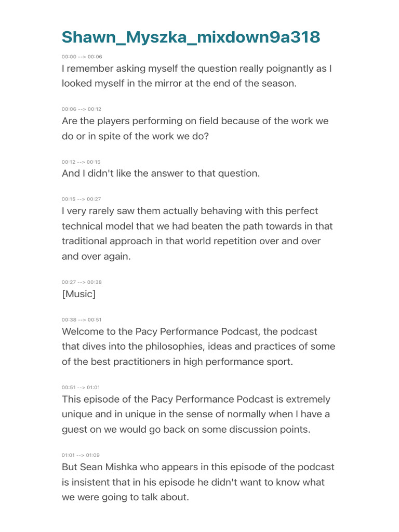399x532 pixels.
Task: Select the 00:00 --> 00:06 timestamp
Action: [x=82, y=57]
